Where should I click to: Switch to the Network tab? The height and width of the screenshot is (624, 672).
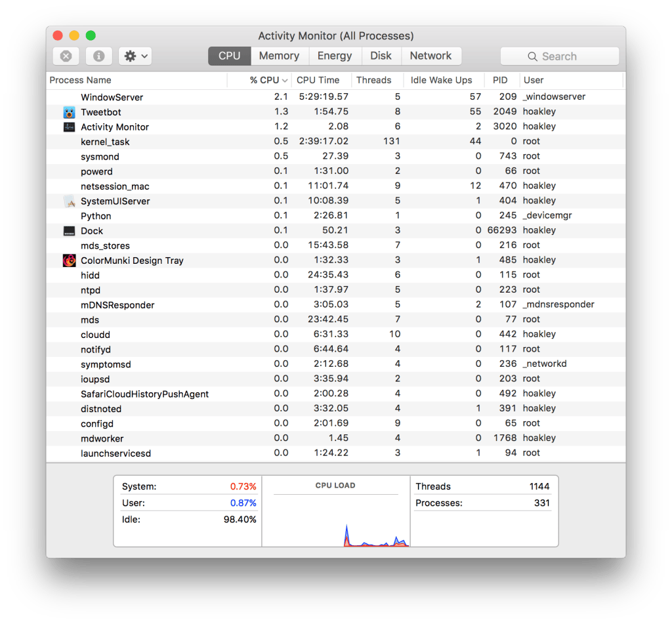click(430, 56)
